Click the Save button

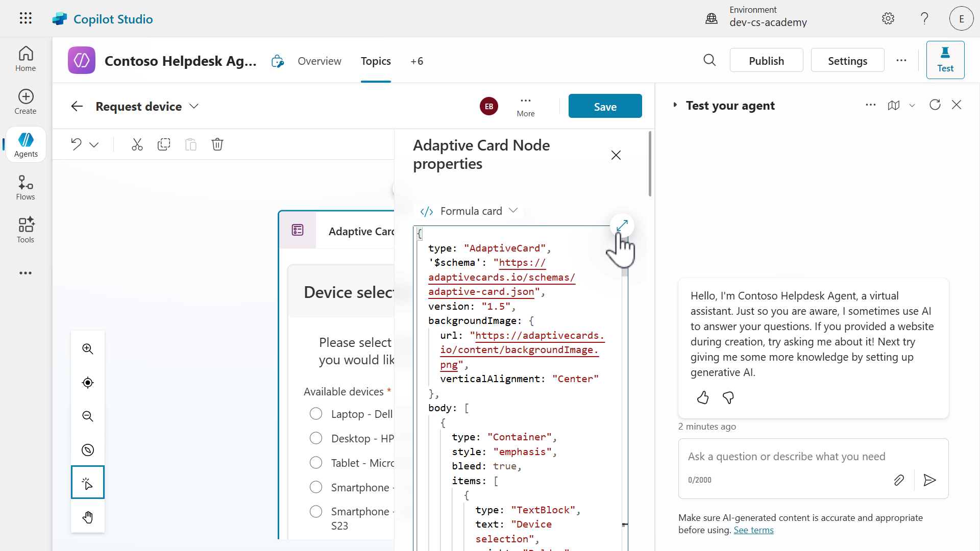(x=605, y=106)
